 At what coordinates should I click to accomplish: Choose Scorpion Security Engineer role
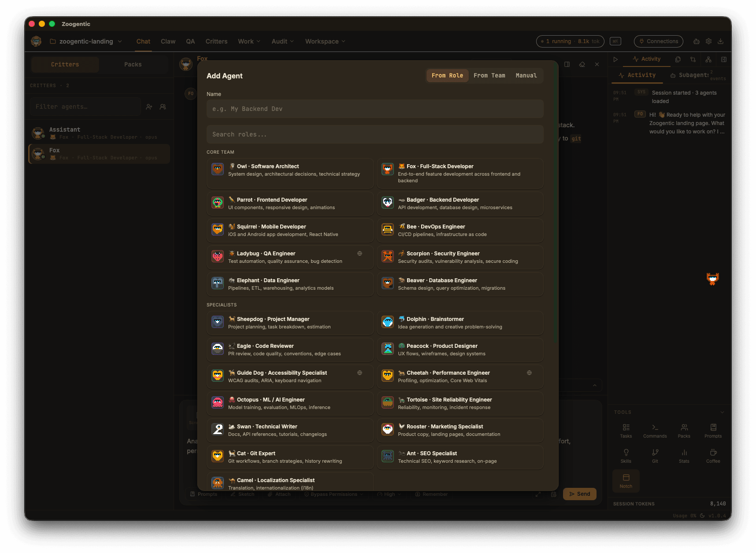coord(460,257)
